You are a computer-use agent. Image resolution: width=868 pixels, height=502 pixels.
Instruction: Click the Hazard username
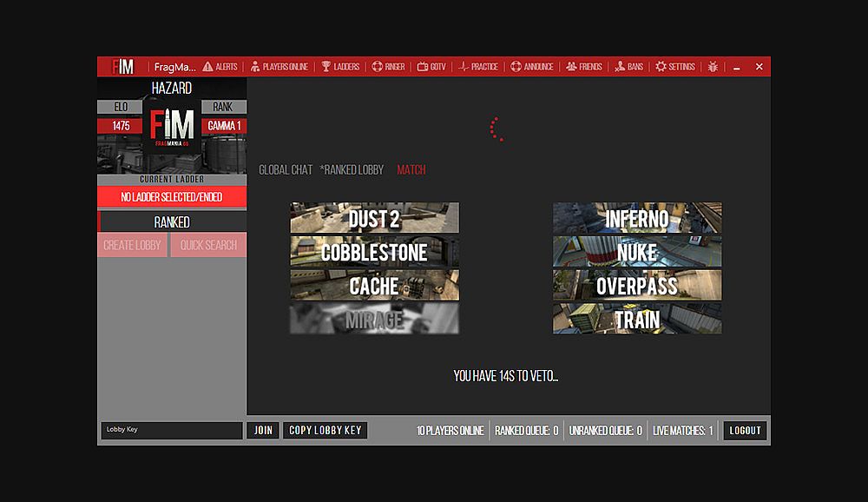coord(172,88)
